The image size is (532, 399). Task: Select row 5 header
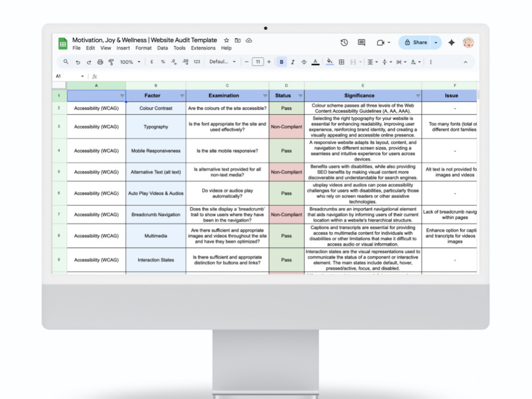59,172
